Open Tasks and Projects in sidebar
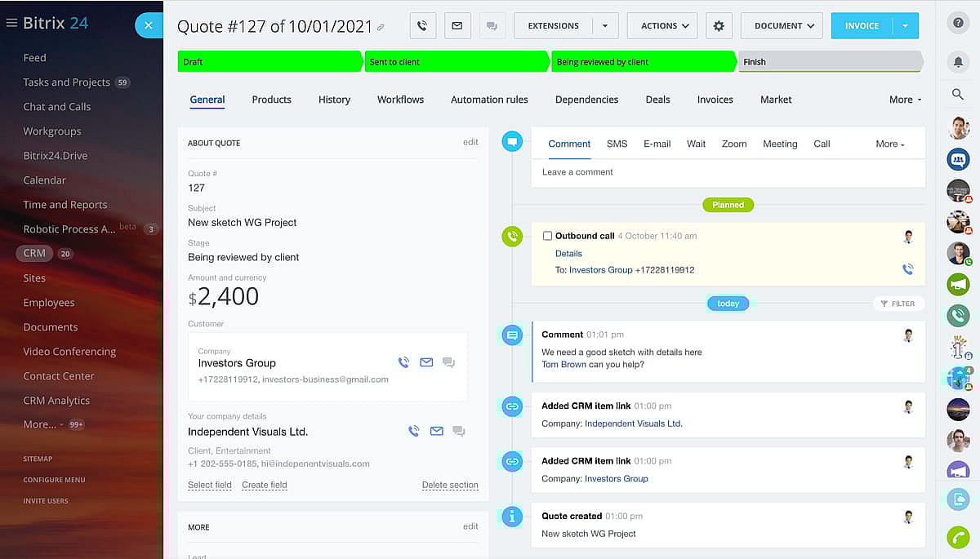The height and width of the screenshot is (559, 980). [66, 82]
